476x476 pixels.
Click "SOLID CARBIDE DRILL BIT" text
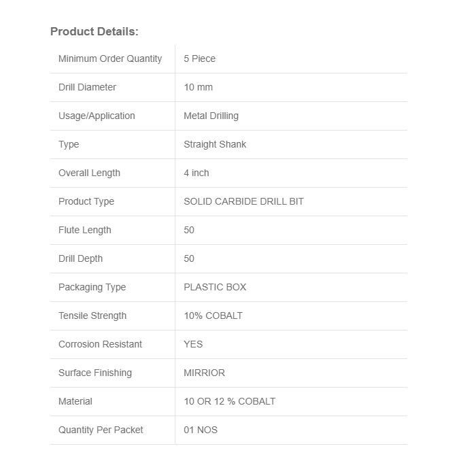click(x=243, y=201)
